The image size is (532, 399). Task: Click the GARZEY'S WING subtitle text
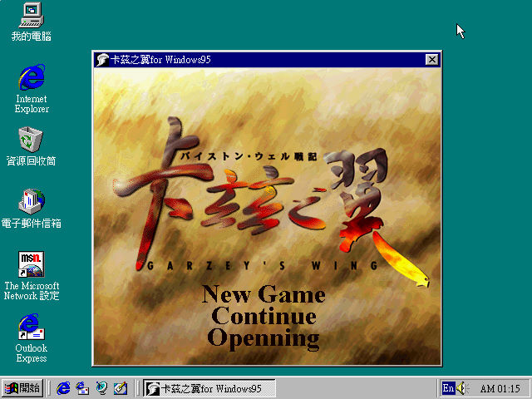click(x=263, y=265)
